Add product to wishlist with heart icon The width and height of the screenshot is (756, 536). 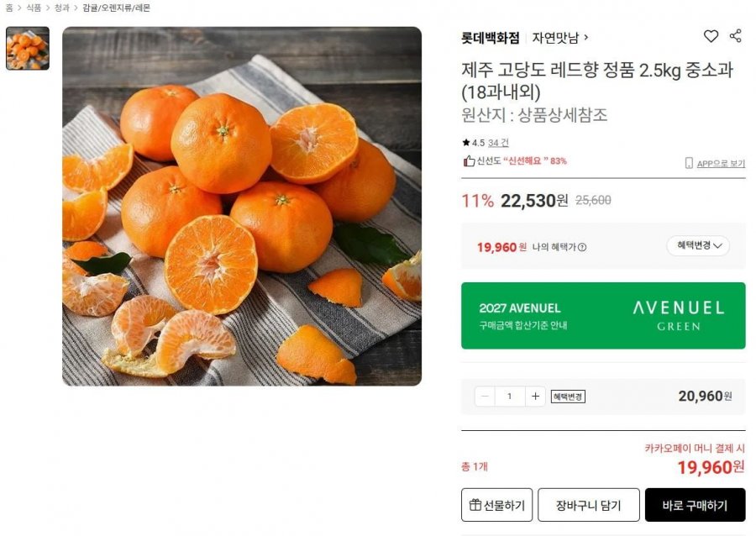(711, 36)
